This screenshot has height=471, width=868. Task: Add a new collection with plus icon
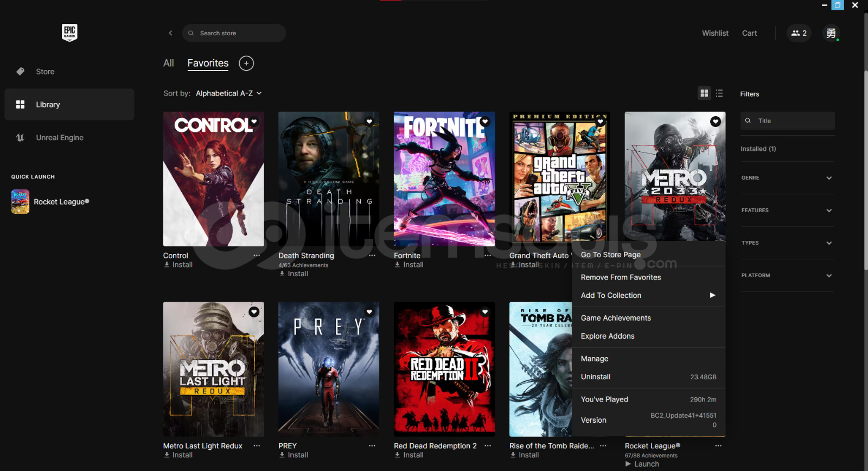coord(246,63)
